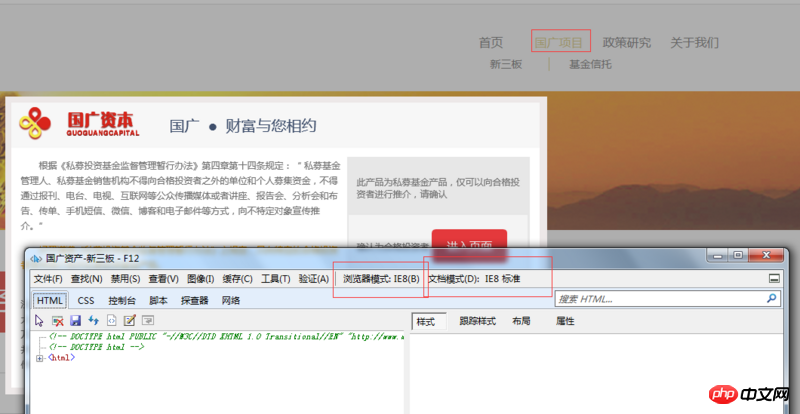The height and width of the screenshot is (414, 800).
Task: Select the XHTML 1.0 Transitional DOCTYPE comment line
Action: coord(227,337)
